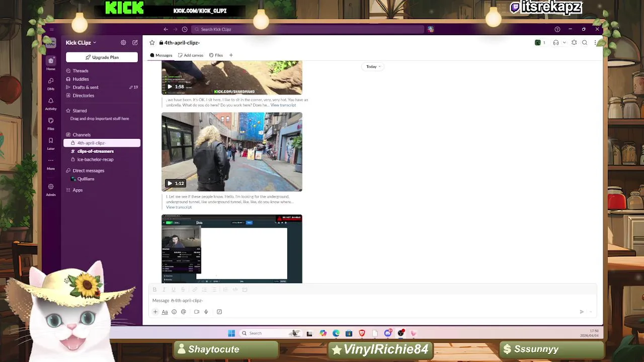Toggle underline formatting in composer

tap(174, 290)
